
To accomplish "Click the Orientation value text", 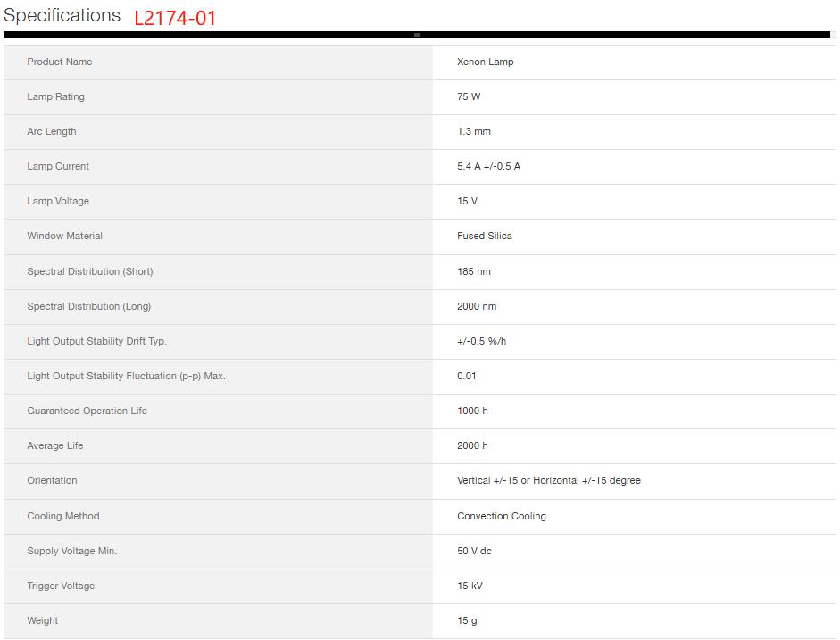I will click(x=548, y=480).
